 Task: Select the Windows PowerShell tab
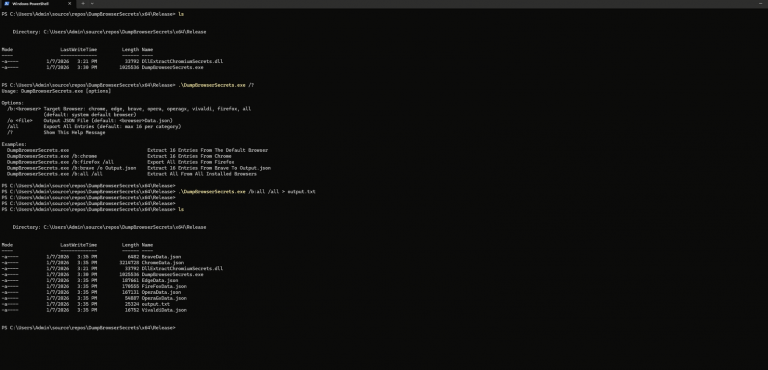coord(38,3)
